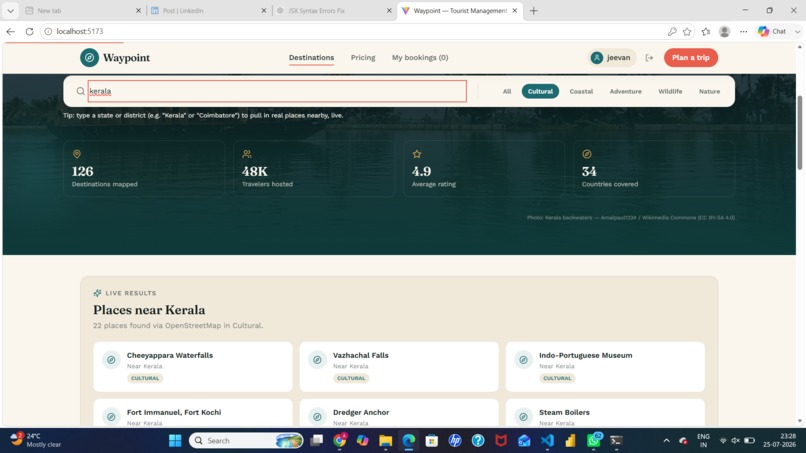Toggle the Cultural category filter
This screenshot has height=453, width=806.
coord(540,92)
